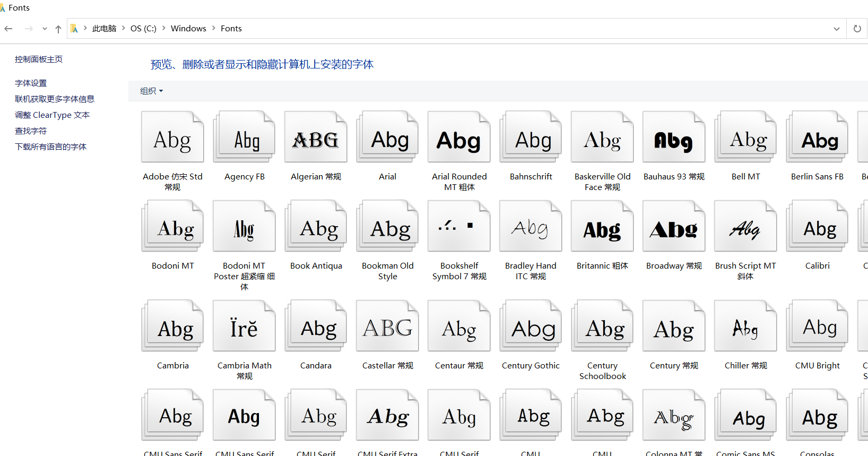Refresh the Fonts folder view

point(857,29)
